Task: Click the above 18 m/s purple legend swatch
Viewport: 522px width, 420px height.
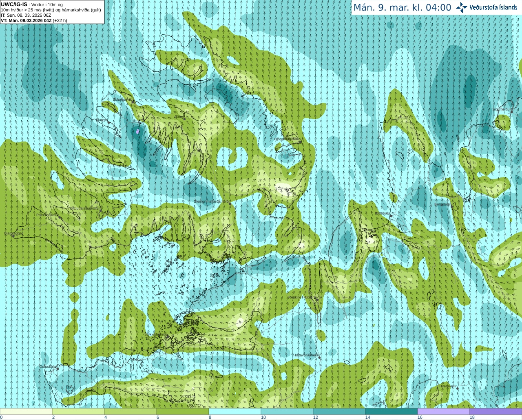Action: click(496, 411)
